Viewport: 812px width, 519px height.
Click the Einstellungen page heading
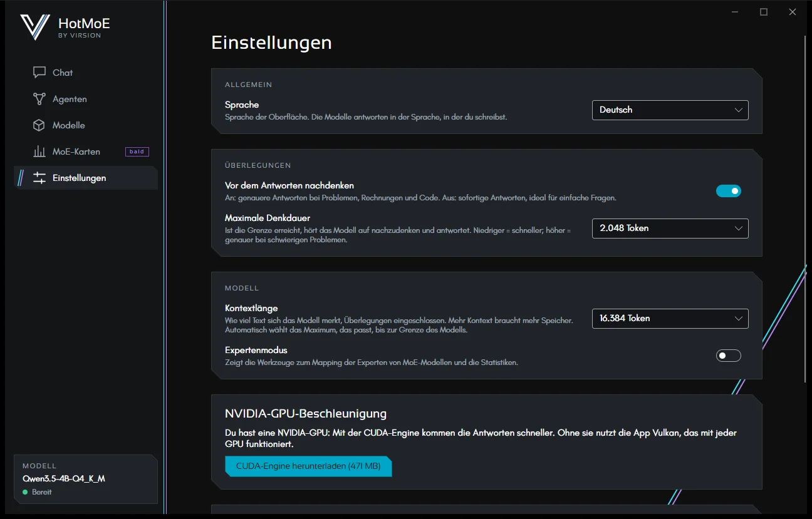pyautogui.click(x=271, y=43)
